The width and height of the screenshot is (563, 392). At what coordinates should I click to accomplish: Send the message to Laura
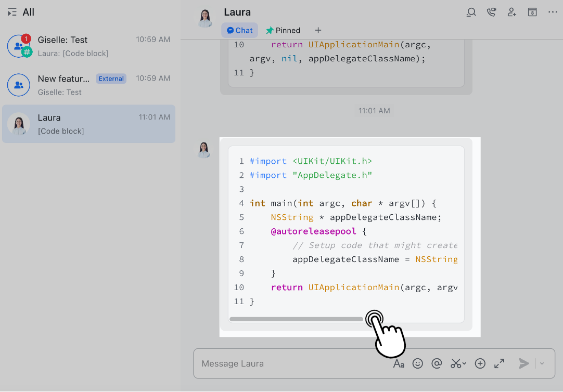click(x=524, y=363)
